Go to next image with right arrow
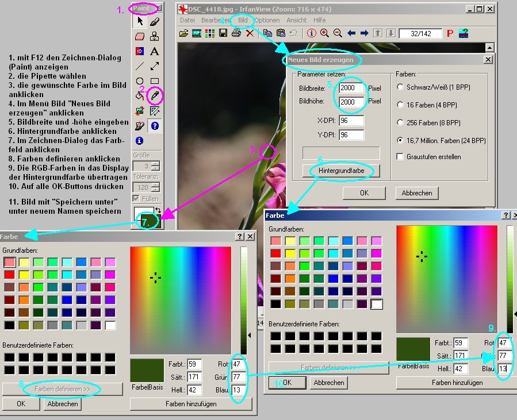Viewport: 517px width, 420px height. click(364, 34)
